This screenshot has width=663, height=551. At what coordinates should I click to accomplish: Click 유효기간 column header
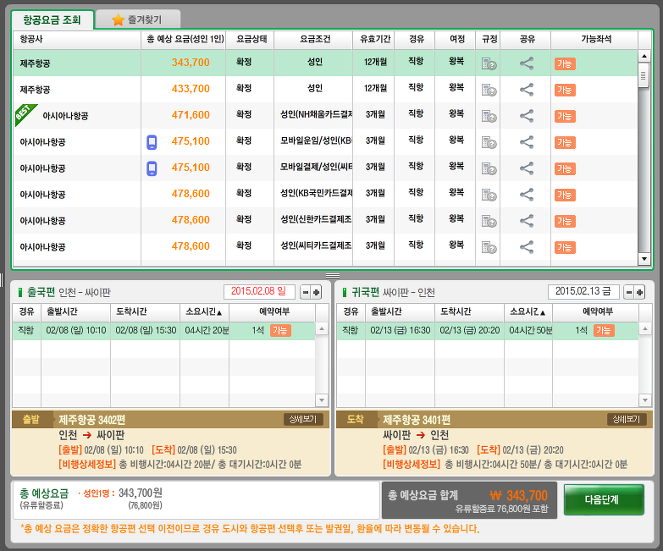pyautogui.click(x=374, y=39)
